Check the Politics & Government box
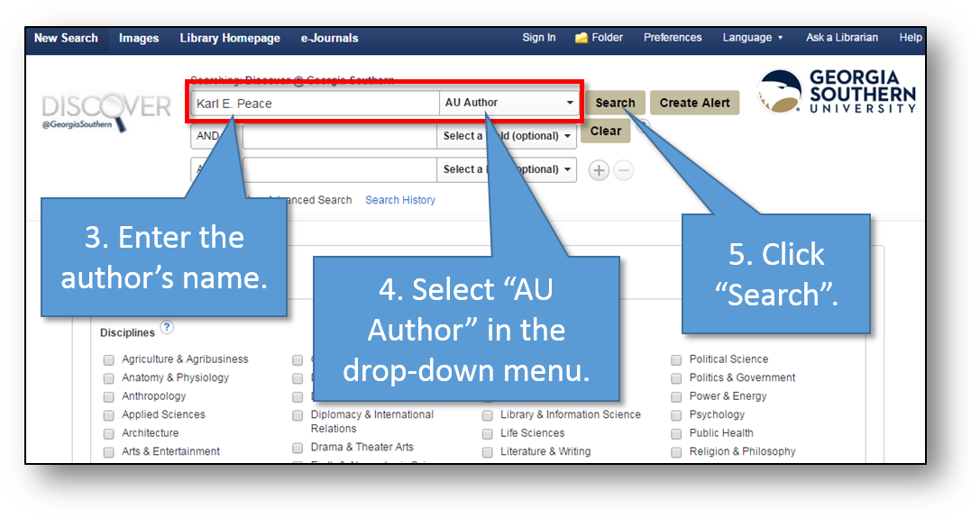 (676, 378)
